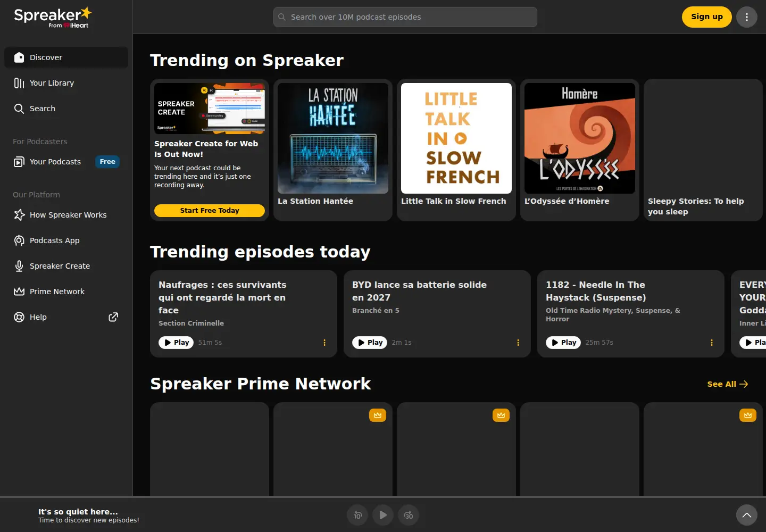
Task: Open Search in the sidebar
Action: (x=66, y=109)
